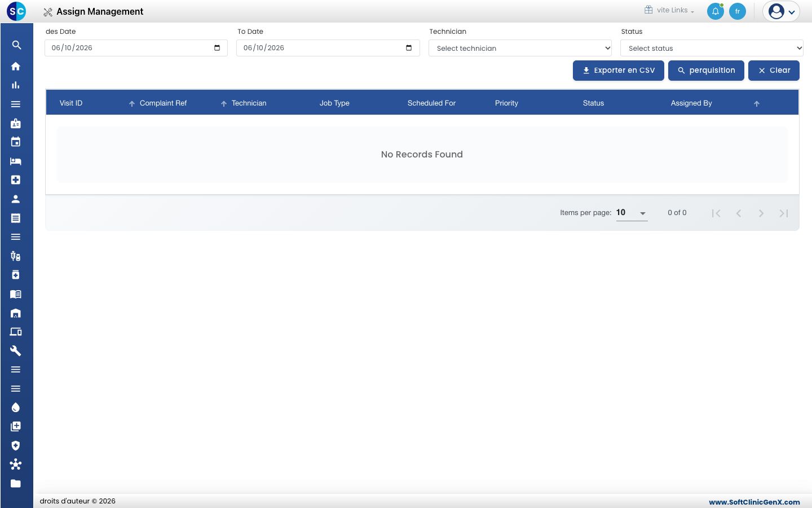812x508 pixels.
Task: Open the shield with cross sidebar icon
Action: point(16,445)
